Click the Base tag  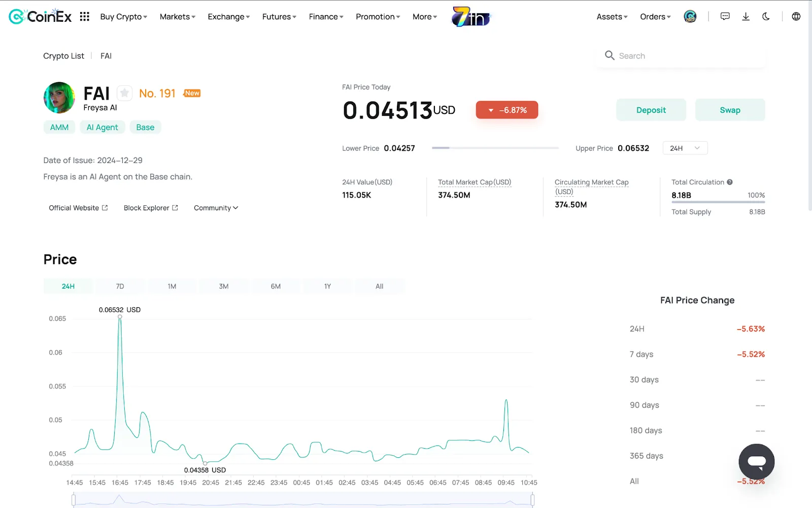pyautogui.click(x=145, y=127)
